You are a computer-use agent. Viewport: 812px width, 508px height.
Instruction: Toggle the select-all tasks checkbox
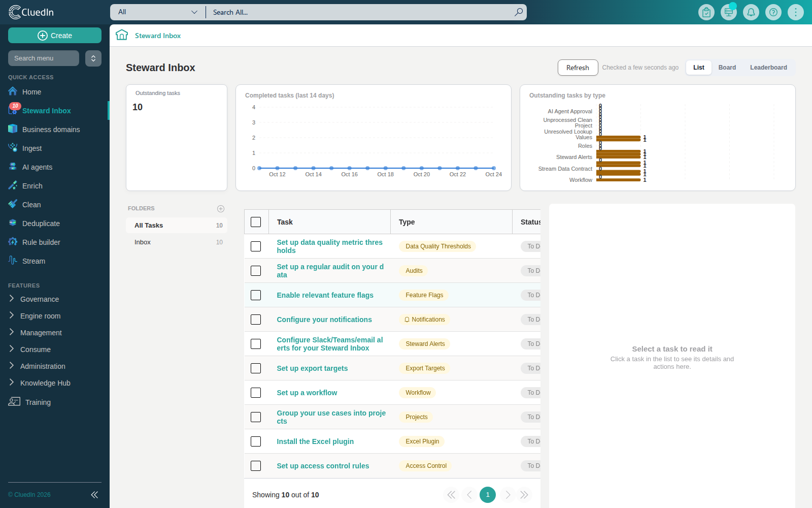pyautogui.click(x=256, y=222)
